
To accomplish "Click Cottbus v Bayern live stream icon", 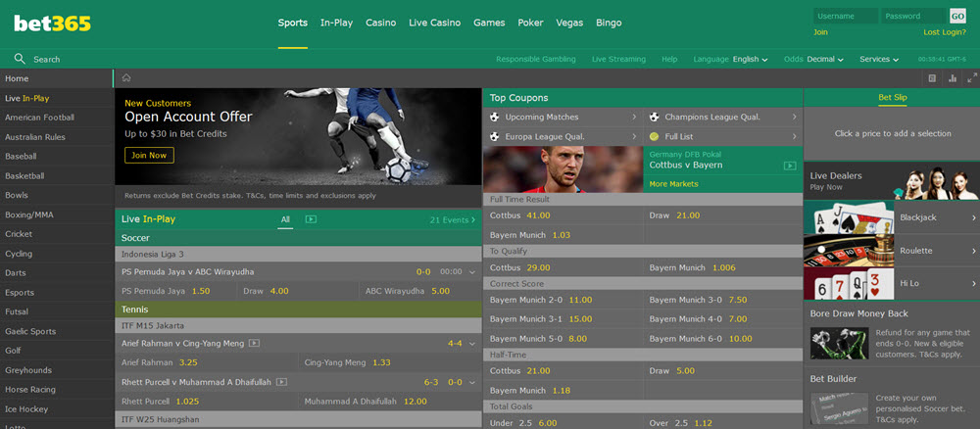I will pos(790,166).
